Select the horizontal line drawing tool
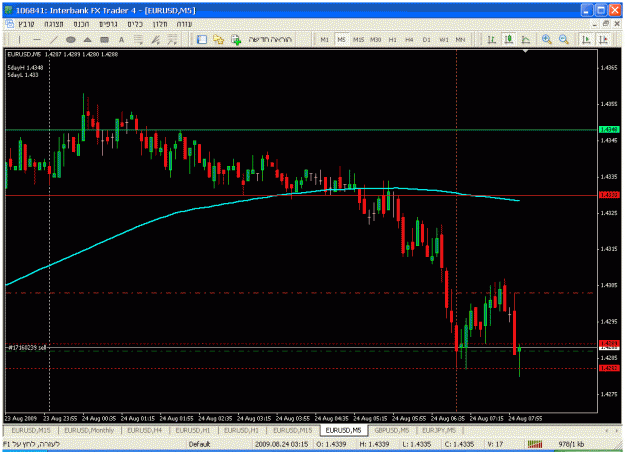Image resolution: width=625 pixels, height=452 pixels. point(37,39)
